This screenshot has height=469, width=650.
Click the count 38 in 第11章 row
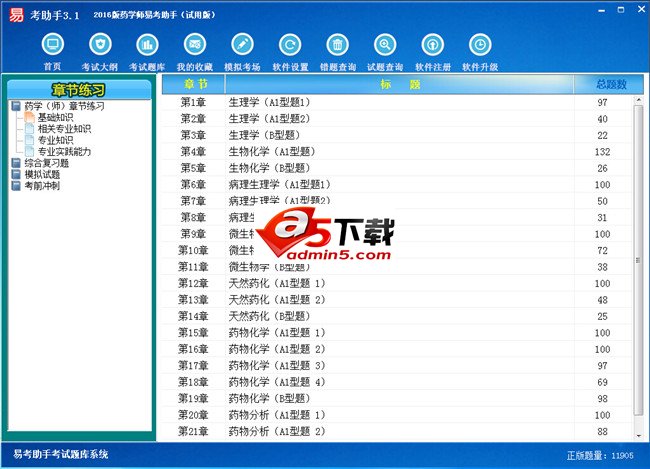602,267
